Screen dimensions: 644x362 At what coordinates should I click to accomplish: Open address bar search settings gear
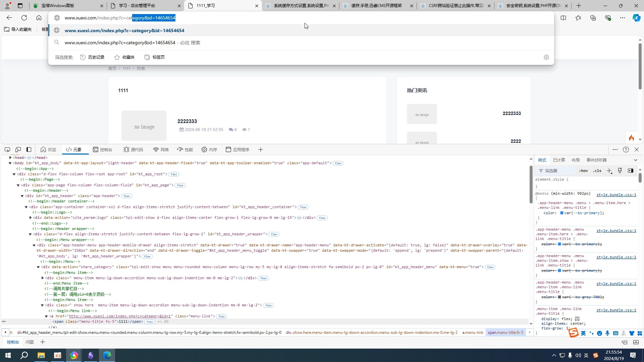[546, 57]
